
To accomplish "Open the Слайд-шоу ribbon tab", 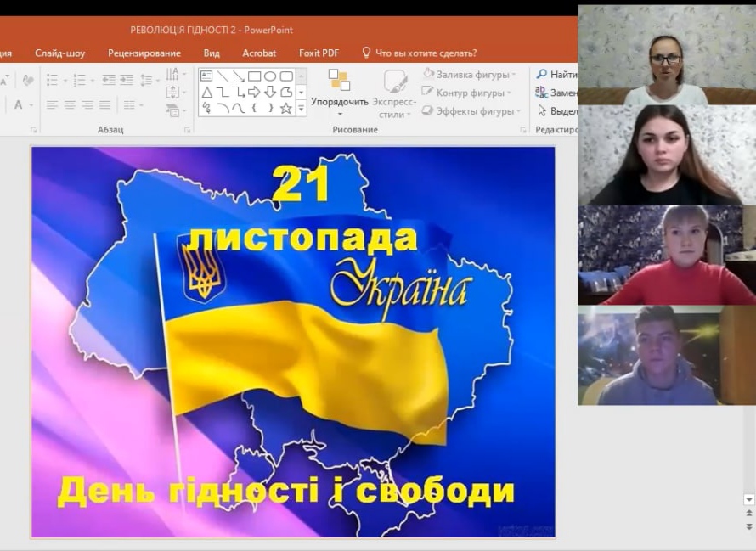I will pos(59,53).
